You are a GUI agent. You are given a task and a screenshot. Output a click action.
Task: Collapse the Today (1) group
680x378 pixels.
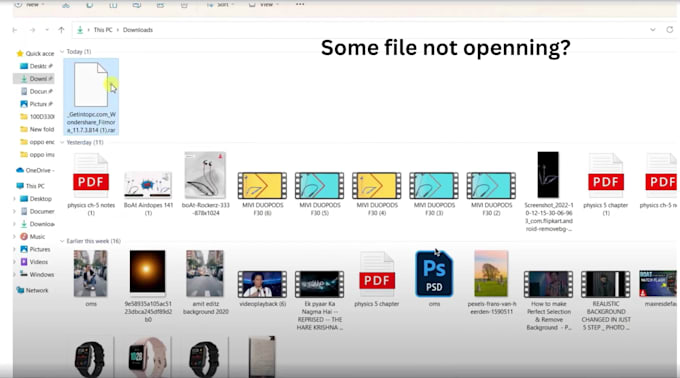coord(62,52)
